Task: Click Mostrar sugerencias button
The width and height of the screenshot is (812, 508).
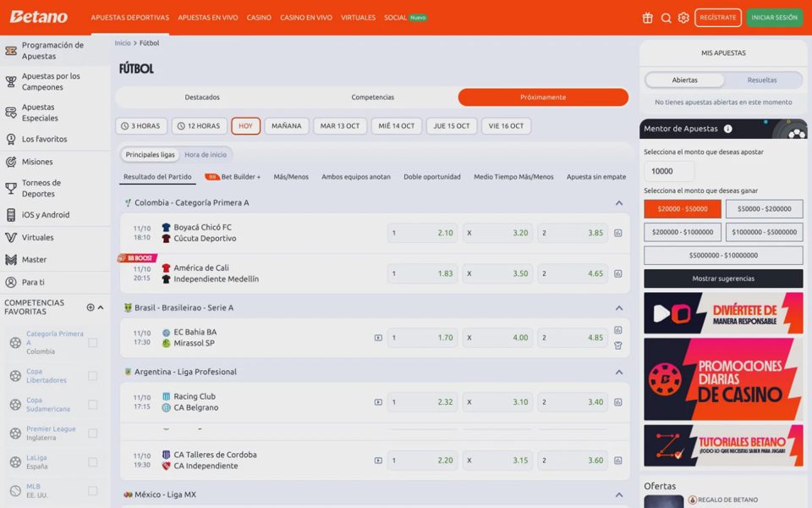Action: [723, 279]
